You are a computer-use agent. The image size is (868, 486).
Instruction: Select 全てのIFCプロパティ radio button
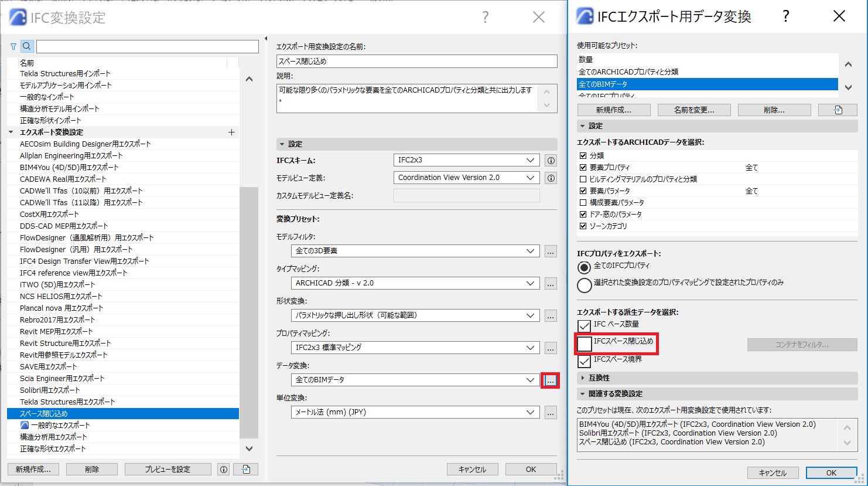click(584, 267)
